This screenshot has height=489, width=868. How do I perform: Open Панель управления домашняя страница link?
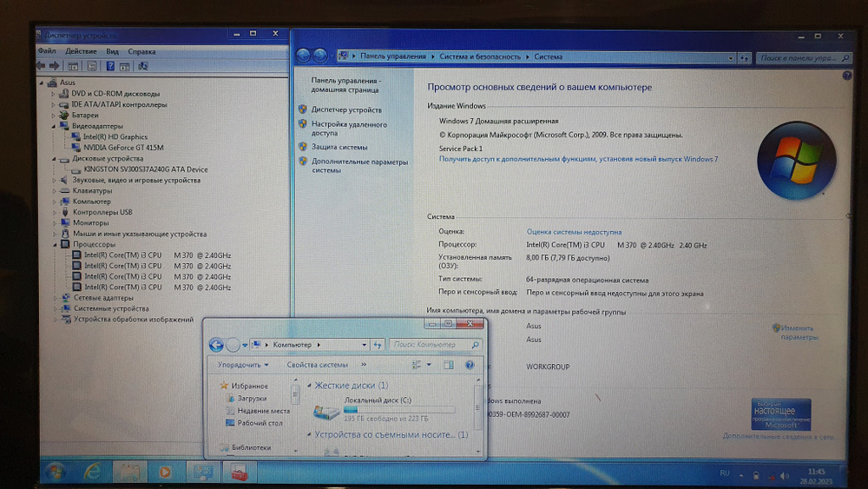(x=345, y=85)
